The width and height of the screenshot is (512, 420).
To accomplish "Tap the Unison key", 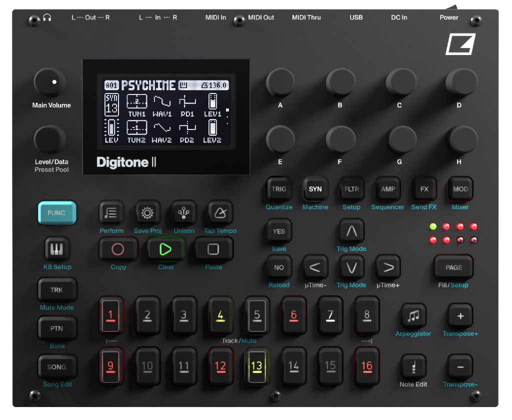I will coord(183,213).
